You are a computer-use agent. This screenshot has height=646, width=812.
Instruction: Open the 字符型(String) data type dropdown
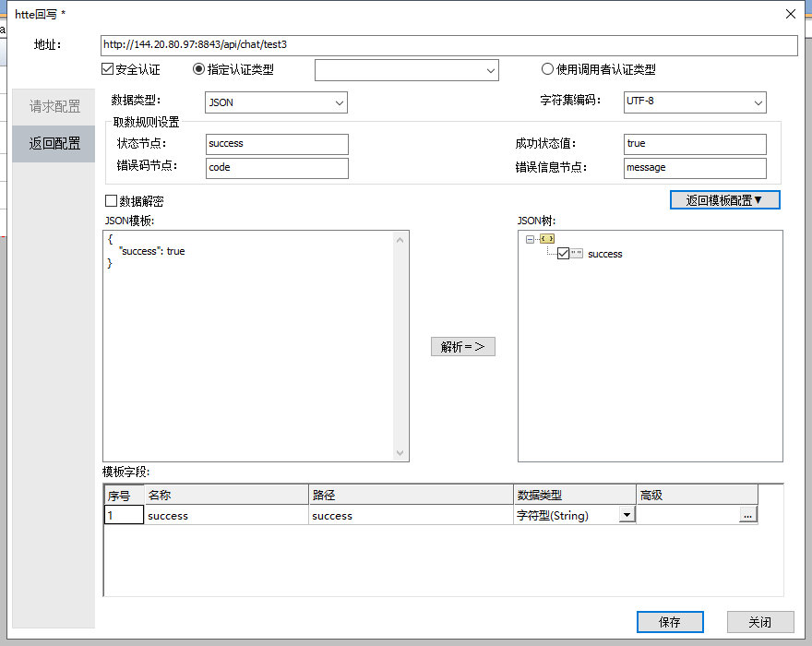click(627, 516)
